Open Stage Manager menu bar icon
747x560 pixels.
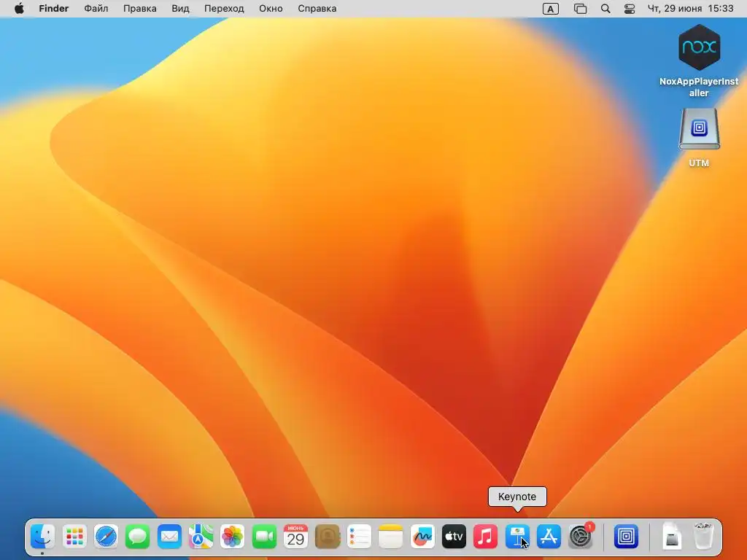pyautogui.click(x=580, y=9)
